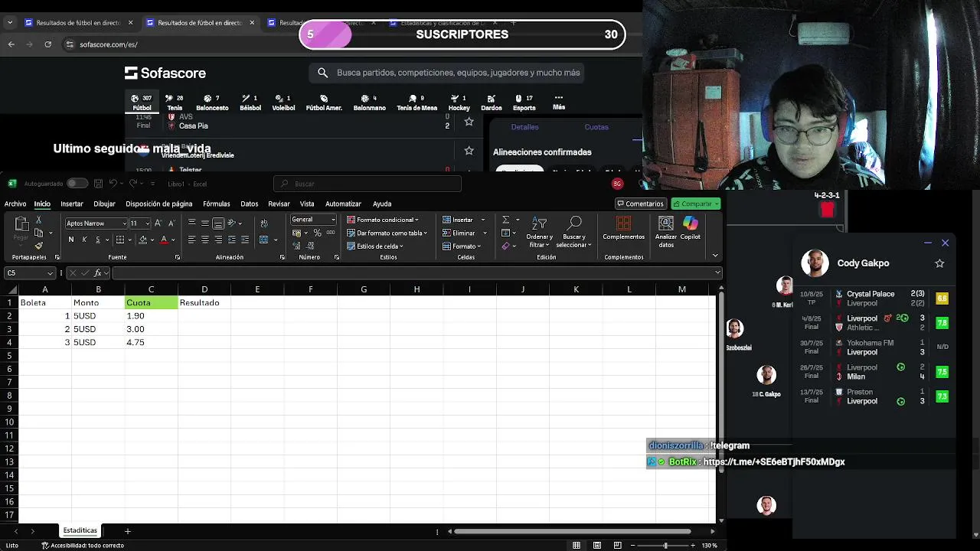Screen dimensions: 980x551
Task: Open Ordenar y filtrar dropdown
Action: 539,232
